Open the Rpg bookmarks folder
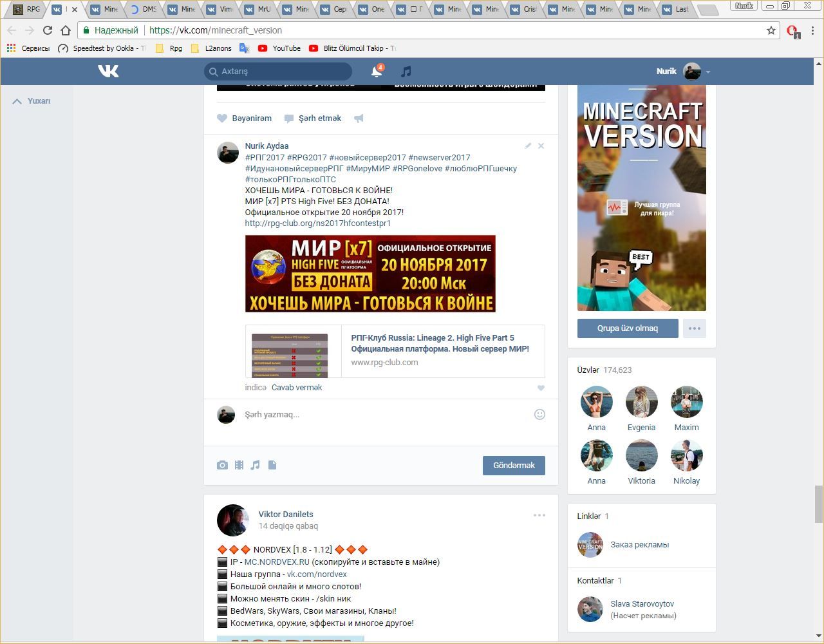 (169, 48)
